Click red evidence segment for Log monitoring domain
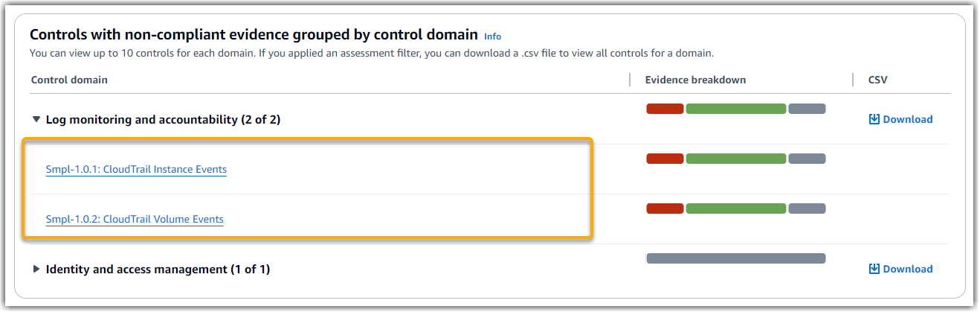 tap(665, 109)
